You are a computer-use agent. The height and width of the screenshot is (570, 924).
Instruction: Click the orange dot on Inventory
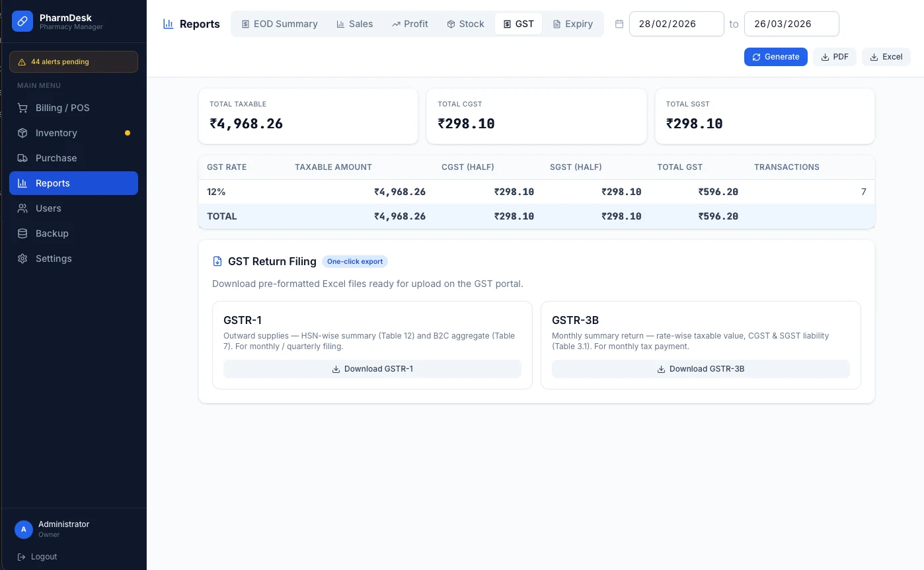128,133
